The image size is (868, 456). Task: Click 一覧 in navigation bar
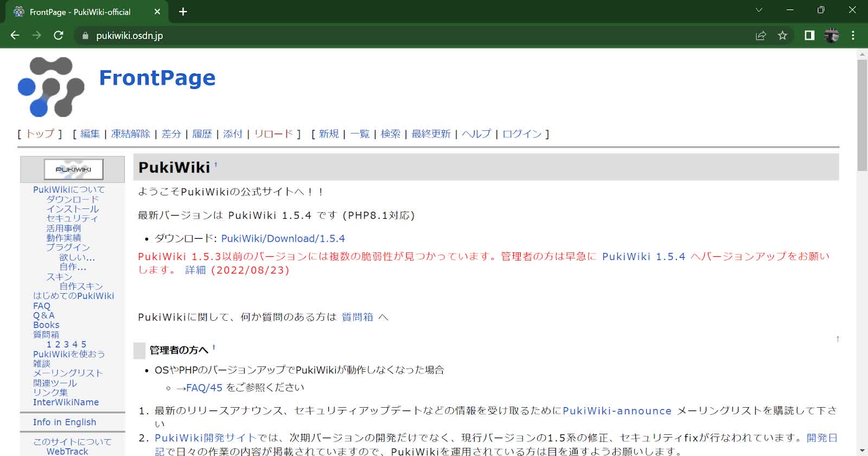360,134
